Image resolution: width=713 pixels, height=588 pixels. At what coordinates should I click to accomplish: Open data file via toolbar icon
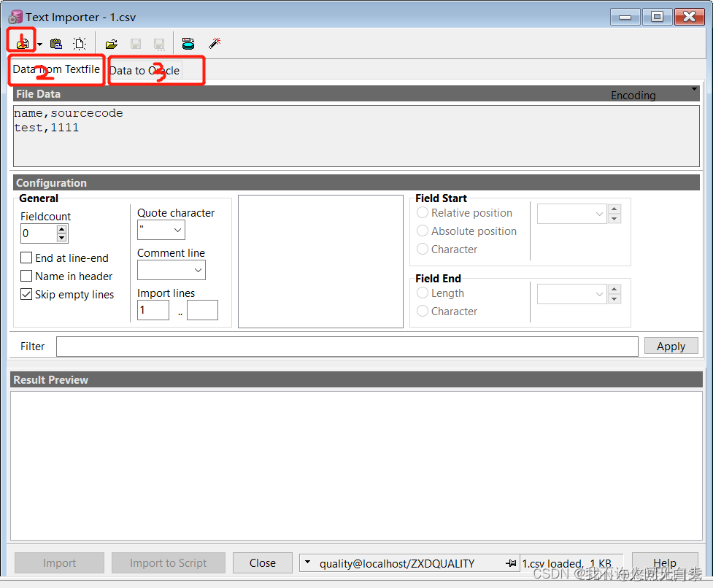22,43
